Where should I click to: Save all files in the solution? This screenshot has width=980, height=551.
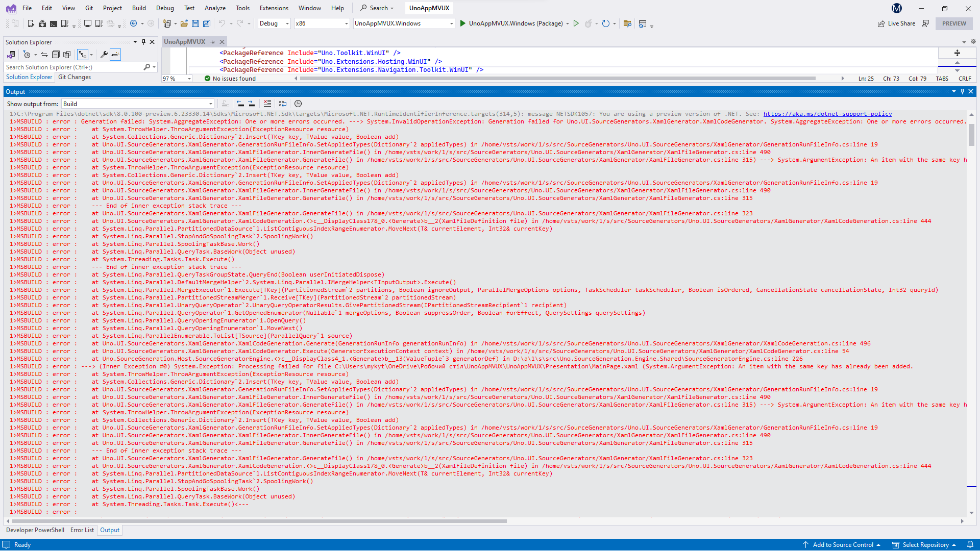(206, 23)
